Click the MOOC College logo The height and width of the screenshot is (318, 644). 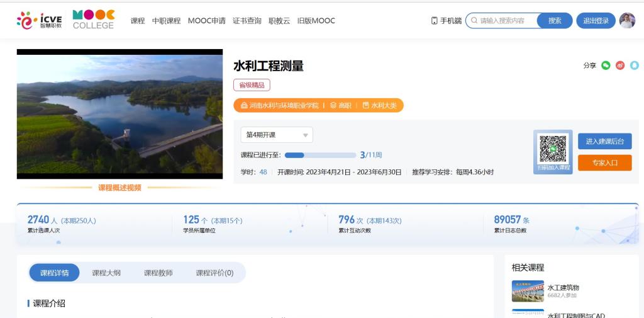(93, 20)
